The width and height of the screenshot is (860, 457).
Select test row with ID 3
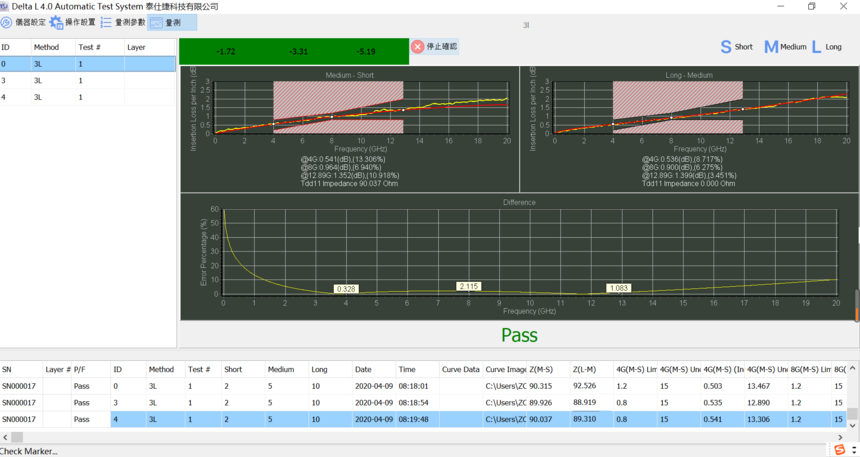[88, 81]
